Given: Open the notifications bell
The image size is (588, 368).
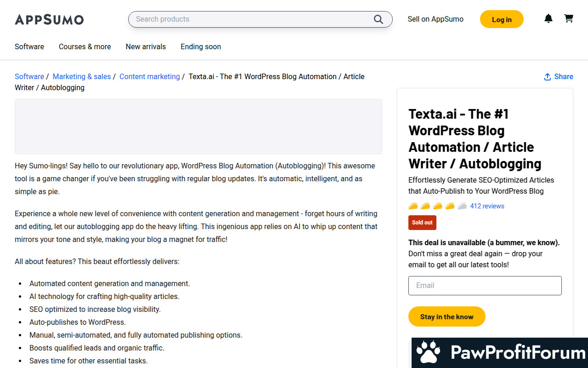Looking at the screenshot, I should click(x=548, y=19).
